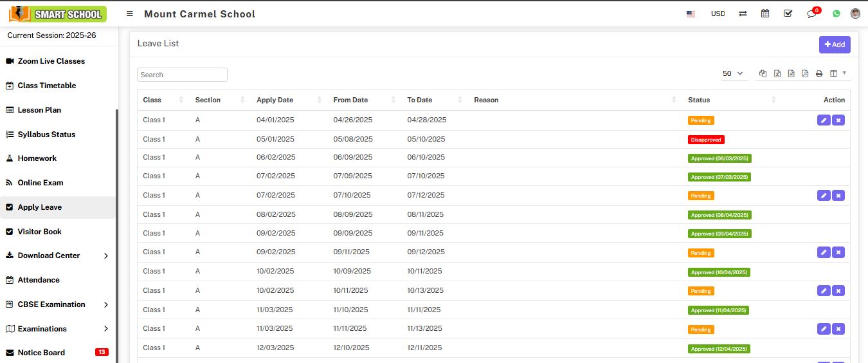Delete the pending leave applied 11/03/2025
Image resolution: width=868 pixels, height=363 pixels.
coord(838,329)
